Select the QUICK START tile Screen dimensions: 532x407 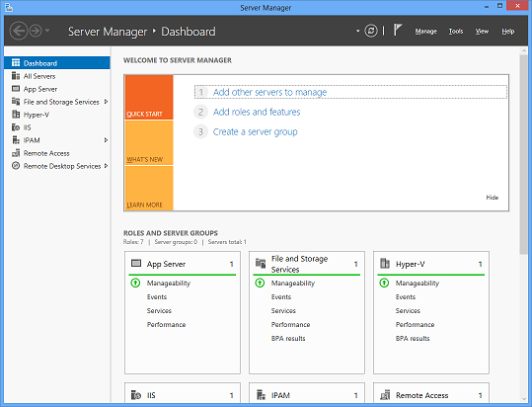pos(149,97)
